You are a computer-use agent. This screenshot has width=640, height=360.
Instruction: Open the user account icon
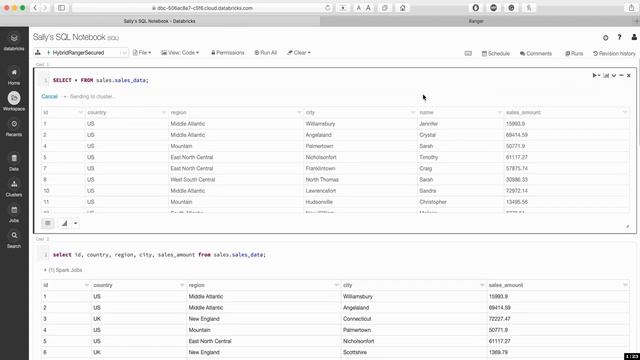coord(634,37)
